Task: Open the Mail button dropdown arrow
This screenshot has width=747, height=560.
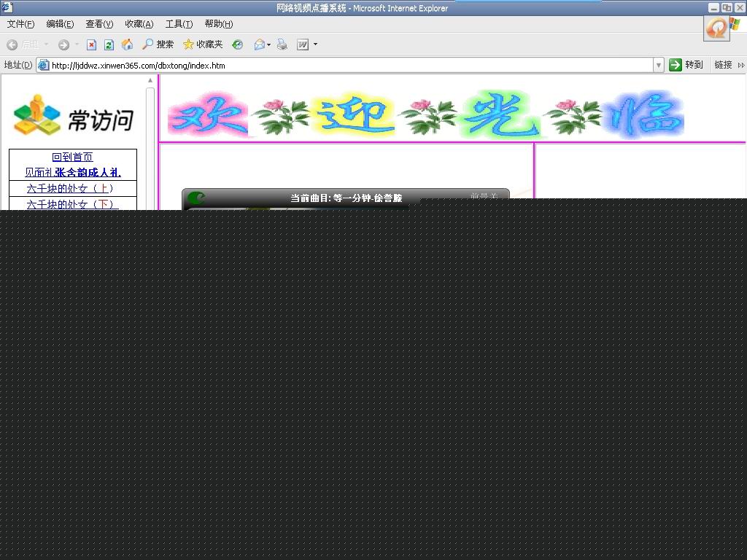Action: tap(269, 44)
